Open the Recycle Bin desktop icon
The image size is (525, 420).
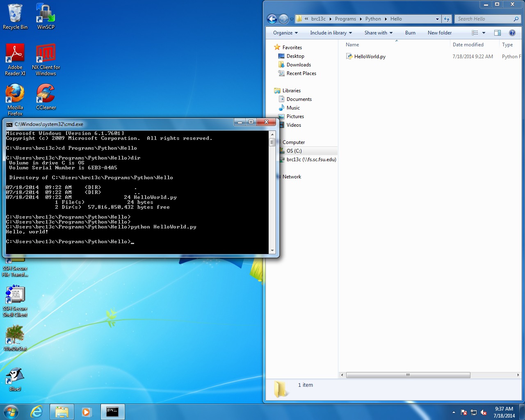[15, 16]
